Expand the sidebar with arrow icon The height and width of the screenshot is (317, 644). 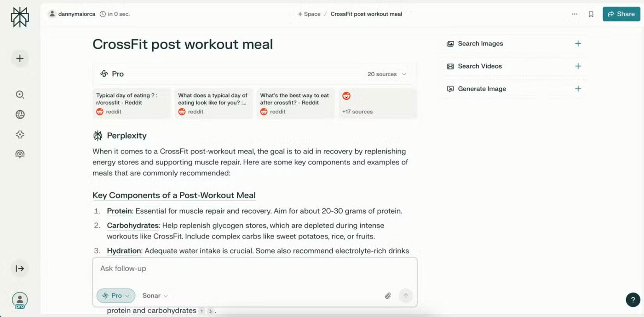tap(20, 269)
